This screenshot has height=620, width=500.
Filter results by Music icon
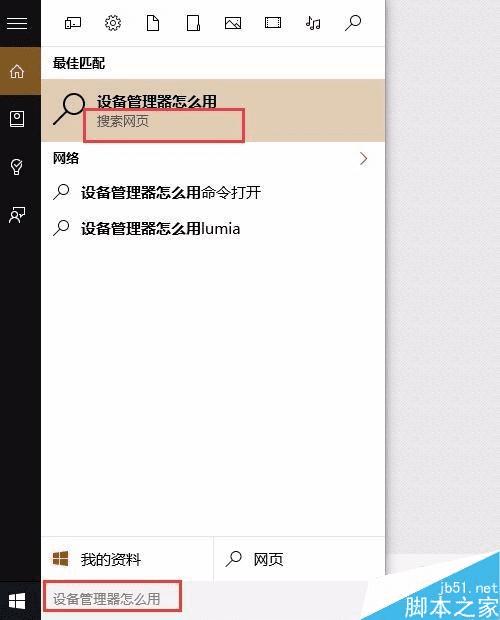point(313,23)
